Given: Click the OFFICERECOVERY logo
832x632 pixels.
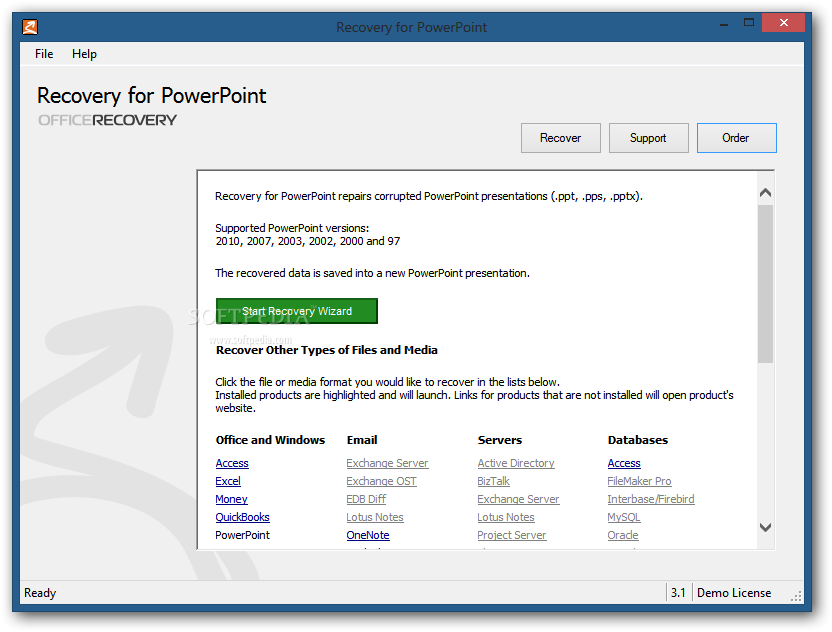Looking at the screenshot, I should tap(107, 120).
